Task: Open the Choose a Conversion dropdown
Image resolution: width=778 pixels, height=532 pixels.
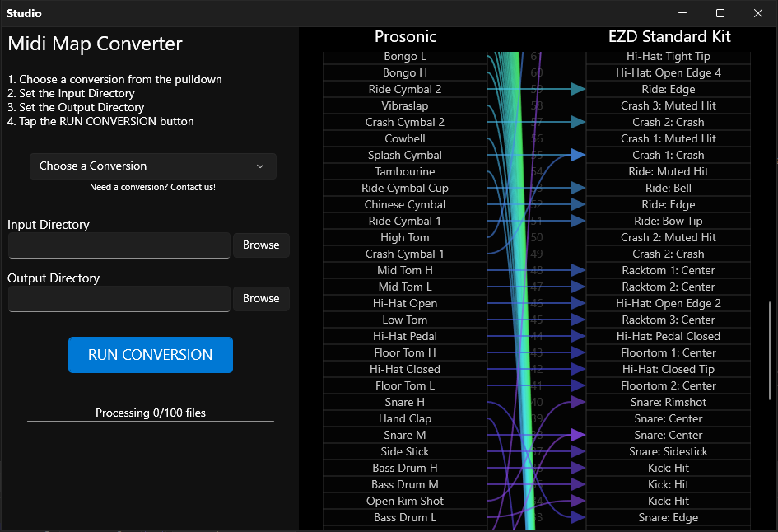Action: pos(152,166)
